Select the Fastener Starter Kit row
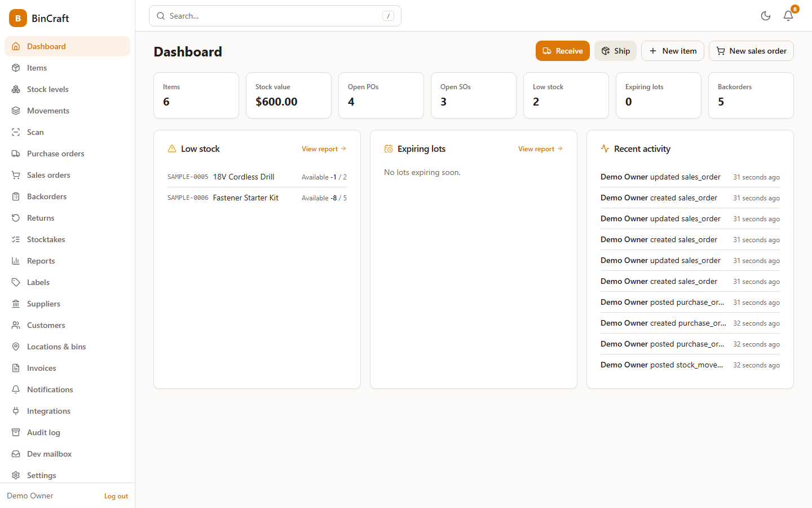Image resolution: width=812 pixels, height=508 pixels. [257, 198]
